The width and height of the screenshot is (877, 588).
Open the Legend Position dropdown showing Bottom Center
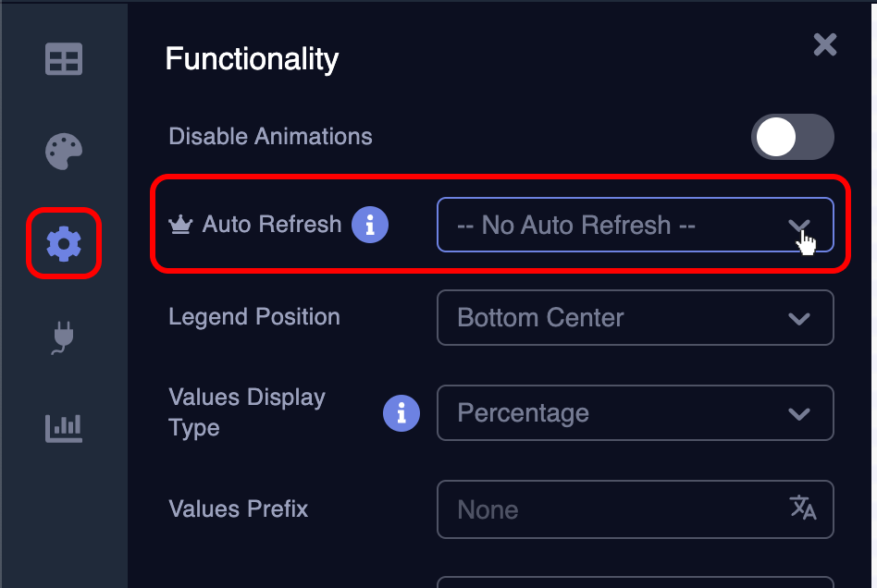pos(636,317)
